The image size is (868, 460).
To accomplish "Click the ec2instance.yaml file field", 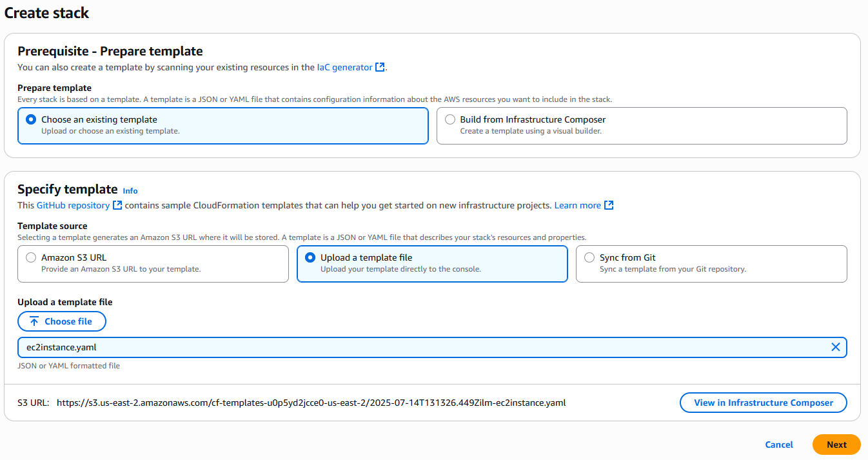I will 432,347.
